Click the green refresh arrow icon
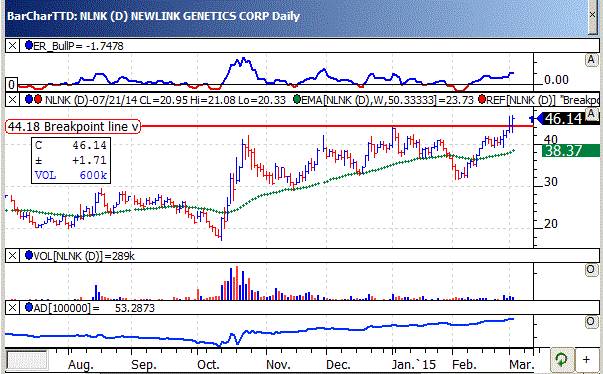 (x=561, y=360)
